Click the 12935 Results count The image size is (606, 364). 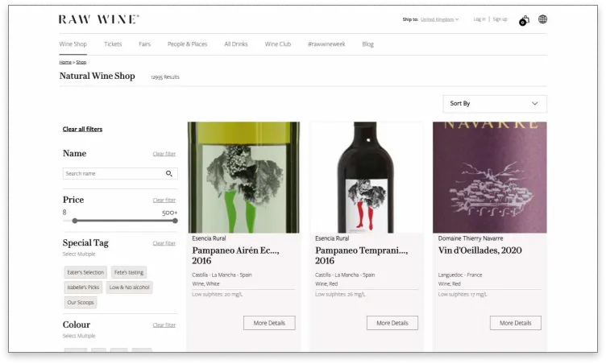165,77
